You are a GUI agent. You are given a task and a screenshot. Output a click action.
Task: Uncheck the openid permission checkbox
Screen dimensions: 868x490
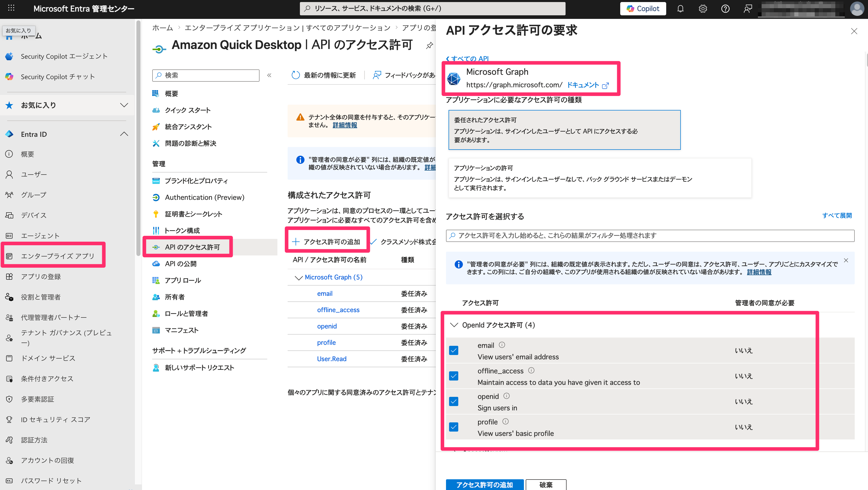(454, 401)
